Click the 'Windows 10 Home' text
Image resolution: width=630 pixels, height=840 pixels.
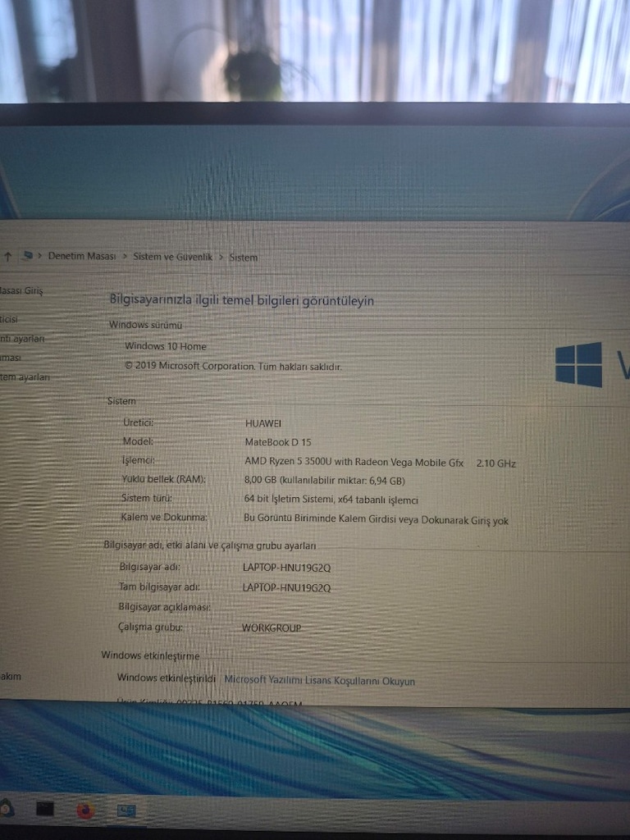click(x=166, y=346)
